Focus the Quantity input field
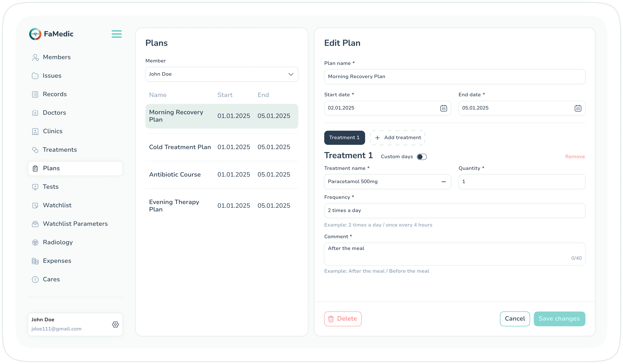 click(522, 182)
